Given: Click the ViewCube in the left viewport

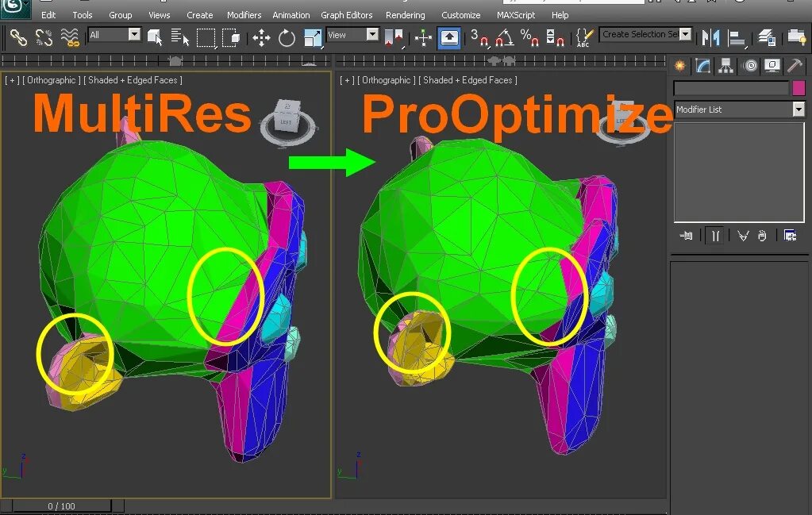Looking at the screenshot, I should tap(287, 116).
